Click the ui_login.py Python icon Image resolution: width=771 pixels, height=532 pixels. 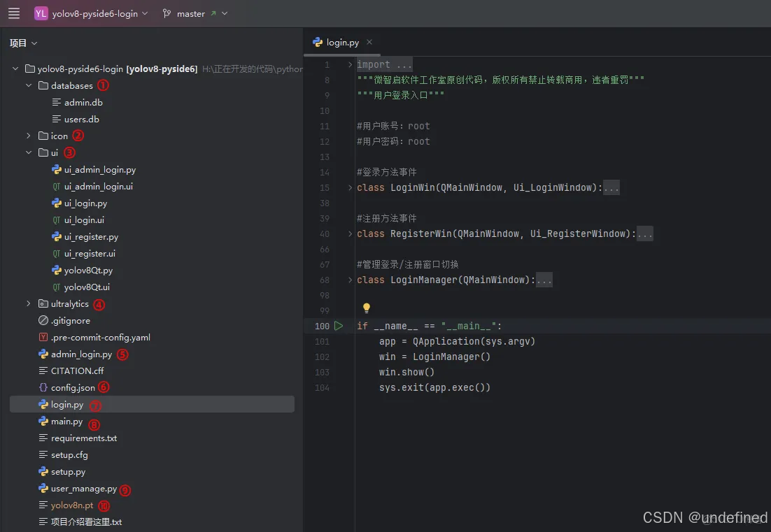point(57,203)
